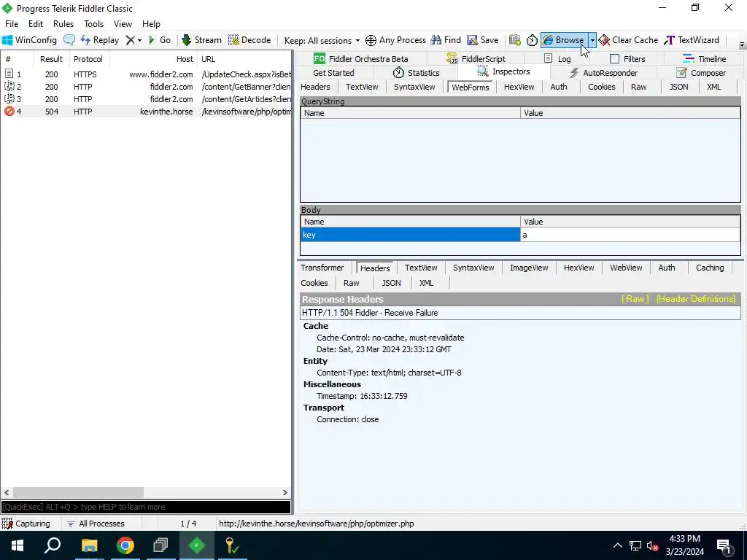Sort sessions by Host column header
747x560 pixels.
pos(153,59)
